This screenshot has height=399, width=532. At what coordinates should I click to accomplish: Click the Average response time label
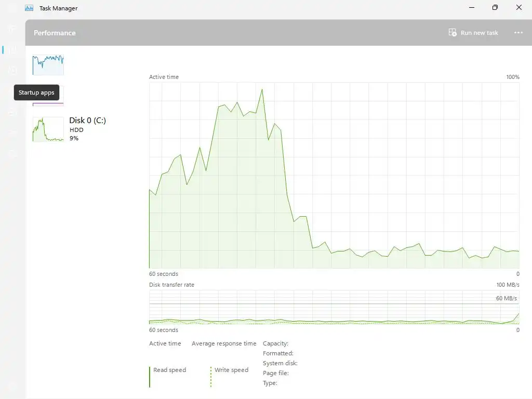coord(224,343)
